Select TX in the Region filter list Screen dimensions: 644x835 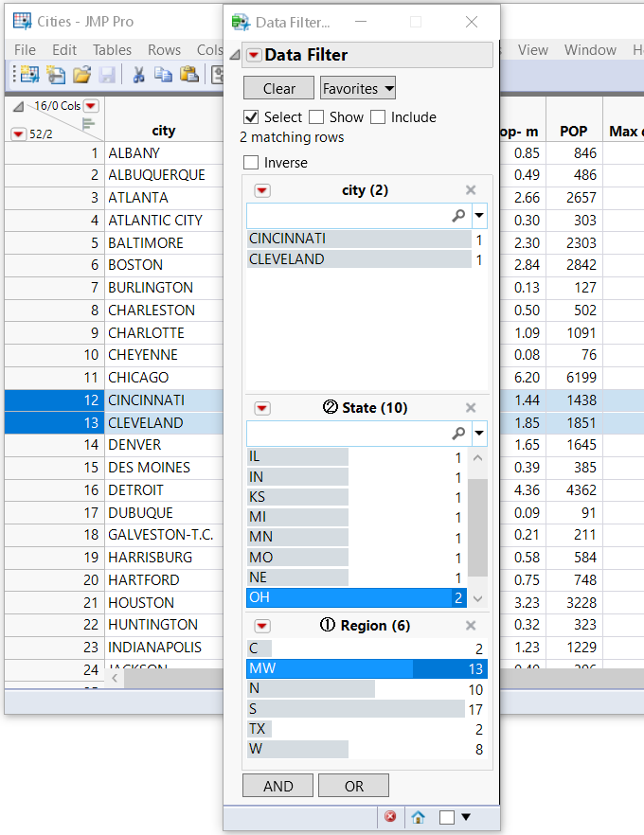[x=367, y=729]
